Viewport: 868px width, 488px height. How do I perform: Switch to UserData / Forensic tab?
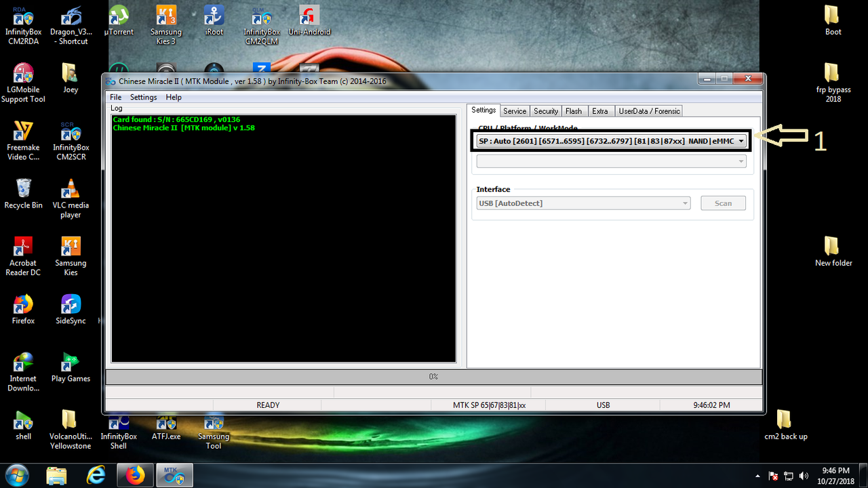(x=649, y=111)
